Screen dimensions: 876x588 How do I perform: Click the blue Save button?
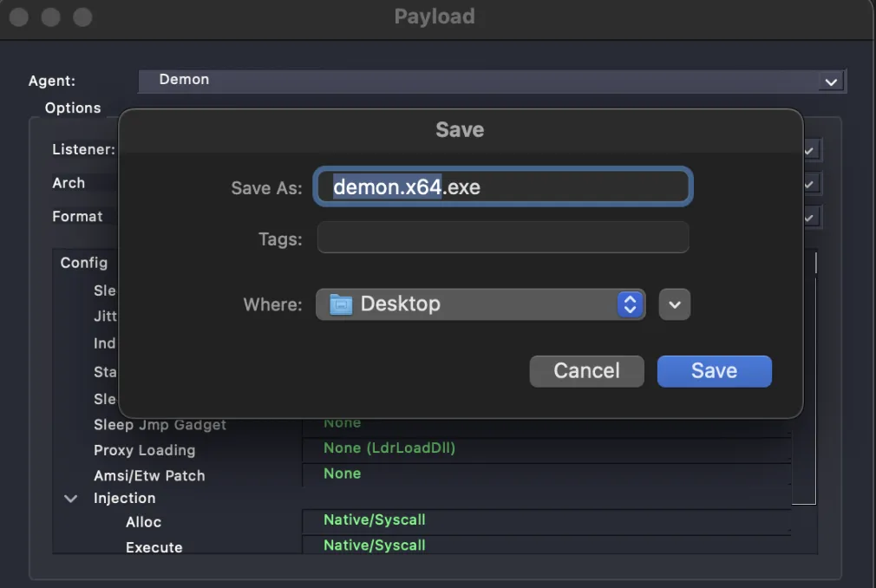click(x=714, y=371)
